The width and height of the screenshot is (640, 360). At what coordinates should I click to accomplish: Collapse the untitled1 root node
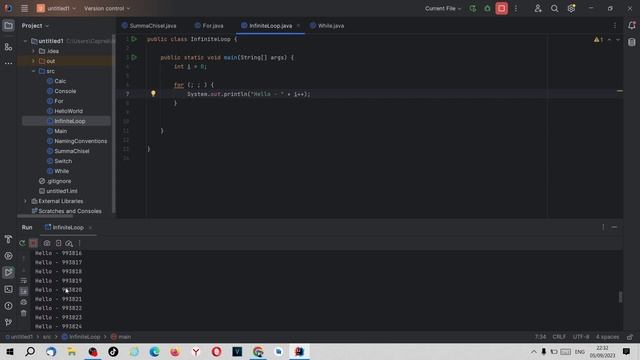click(25, 41)
